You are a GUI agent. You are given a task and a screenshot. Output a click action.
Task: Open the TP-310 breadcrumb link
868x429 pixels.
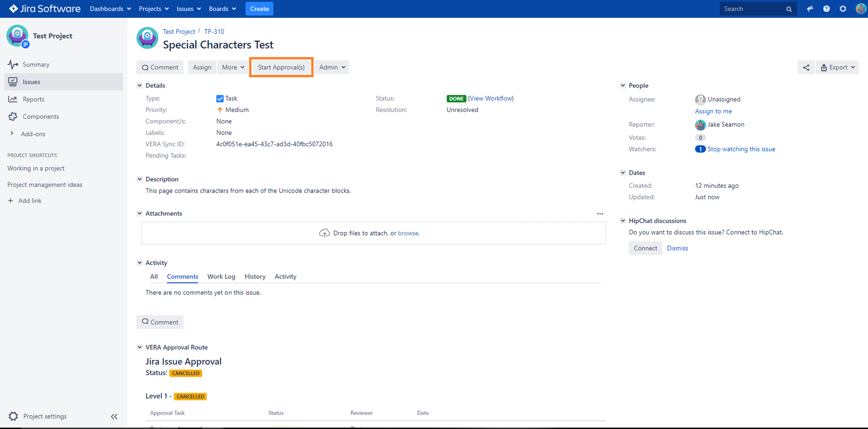click(x=214, y=31)
